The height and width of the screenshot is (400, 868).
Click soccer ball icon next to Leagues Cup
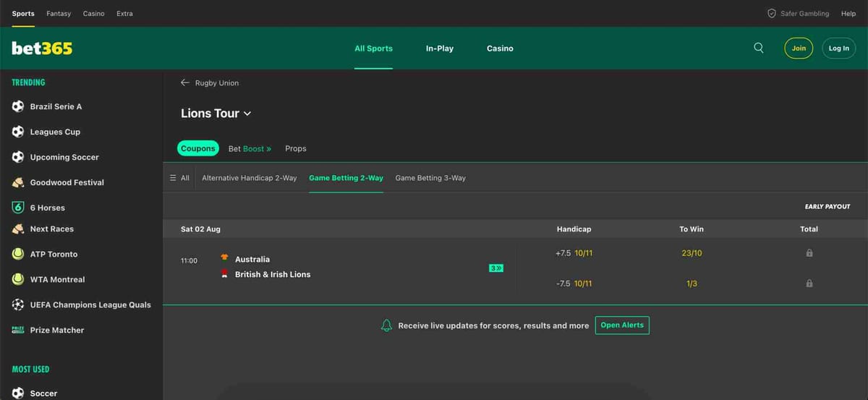coord(18,132)
